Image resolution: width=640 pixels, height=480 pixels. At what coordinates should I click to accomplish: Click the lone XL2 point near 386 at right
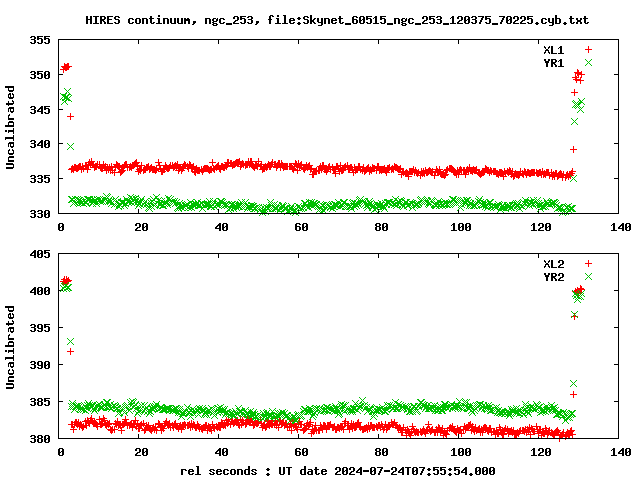tap(573, 395)
